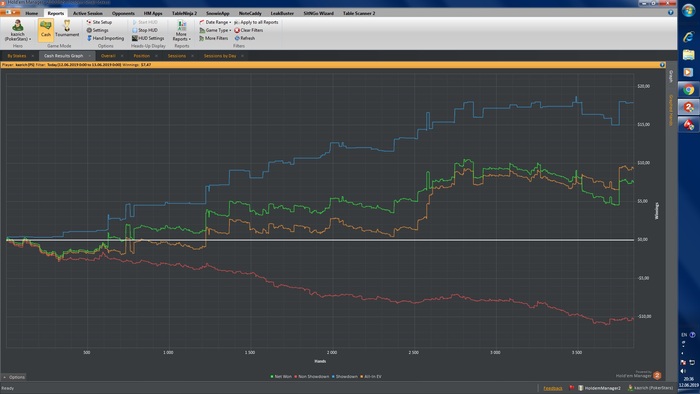Toggle the Net Won legend entry
Image resolution: width=700 pixels, height=394 pixels.
click(x=281, y=377)
